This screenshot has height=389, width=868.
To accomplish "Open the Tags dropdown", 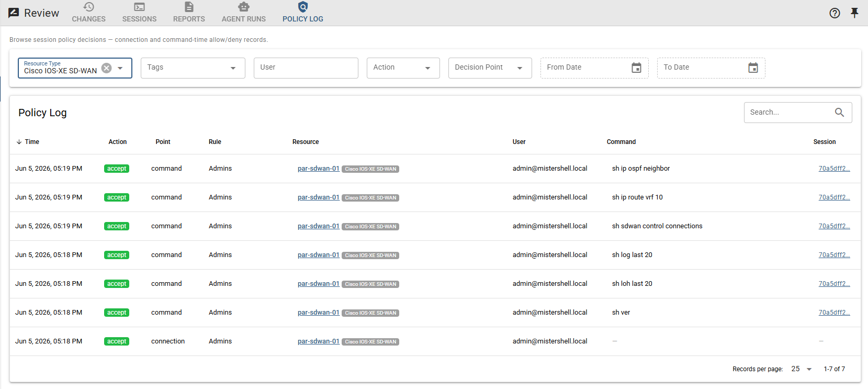I will (x=193, y=68).
